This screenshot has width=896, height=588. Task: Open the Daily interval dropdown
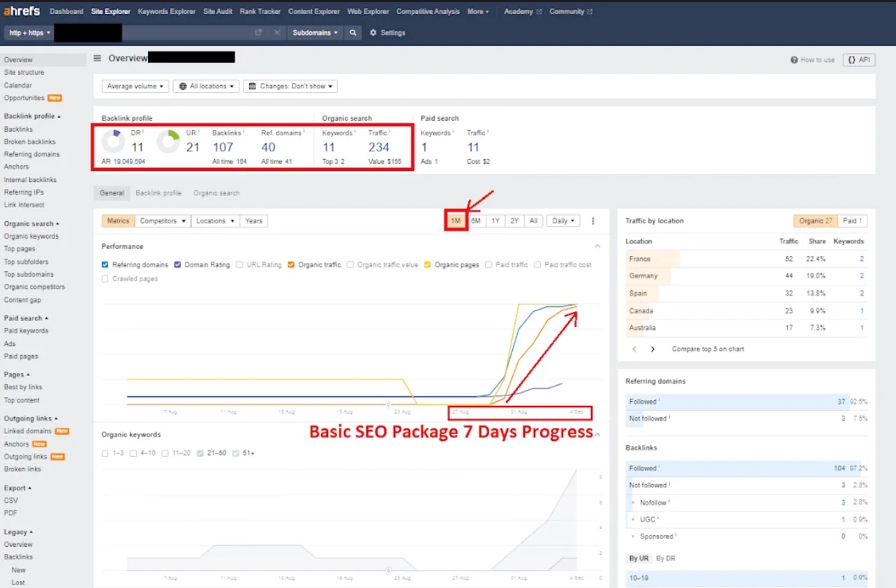click(563, 220)
